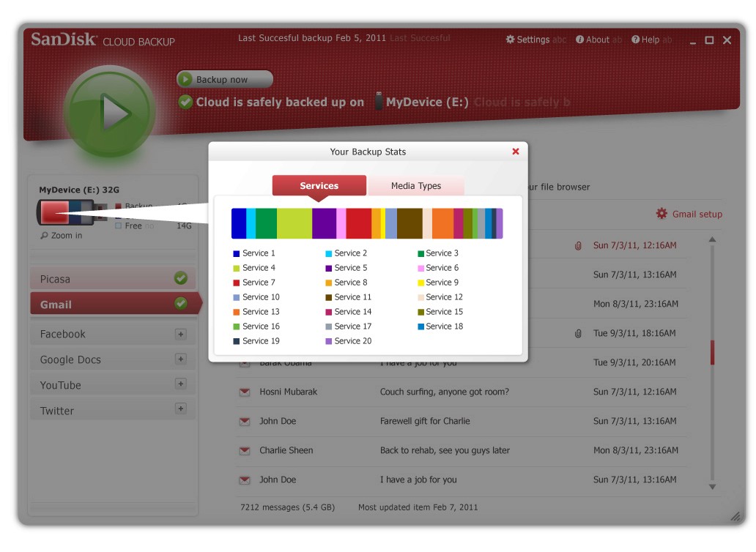Click the Gmail setup link

click(x=697, y=215)
